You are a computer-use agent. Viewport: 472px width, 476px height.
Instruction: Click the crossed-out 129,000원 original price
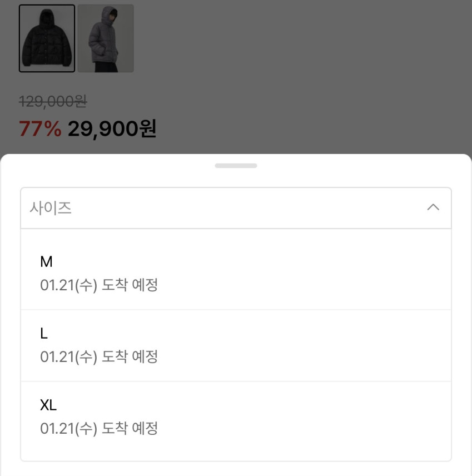(x=53, y=101)
